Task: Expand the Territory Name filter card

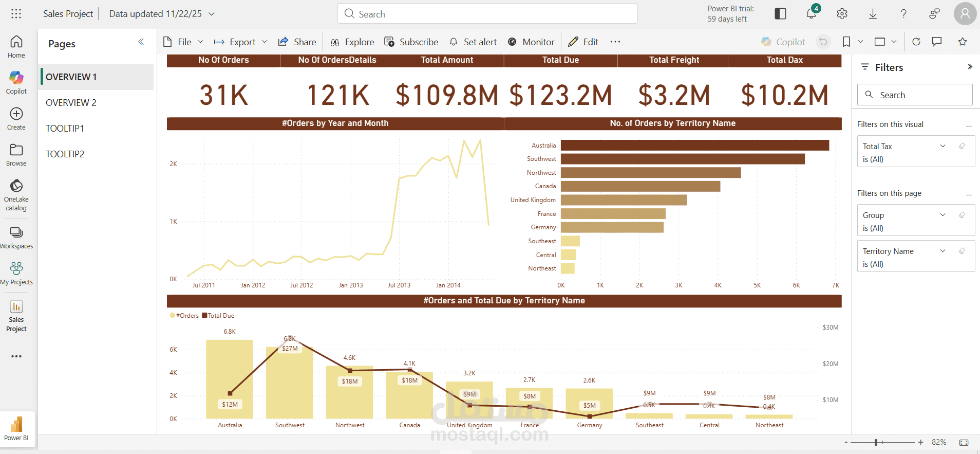Action: pos(943,251)
